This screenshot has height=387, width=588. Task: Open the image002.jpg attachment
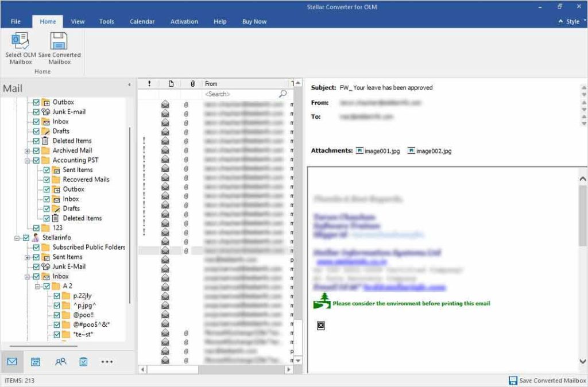pos(430,151)
